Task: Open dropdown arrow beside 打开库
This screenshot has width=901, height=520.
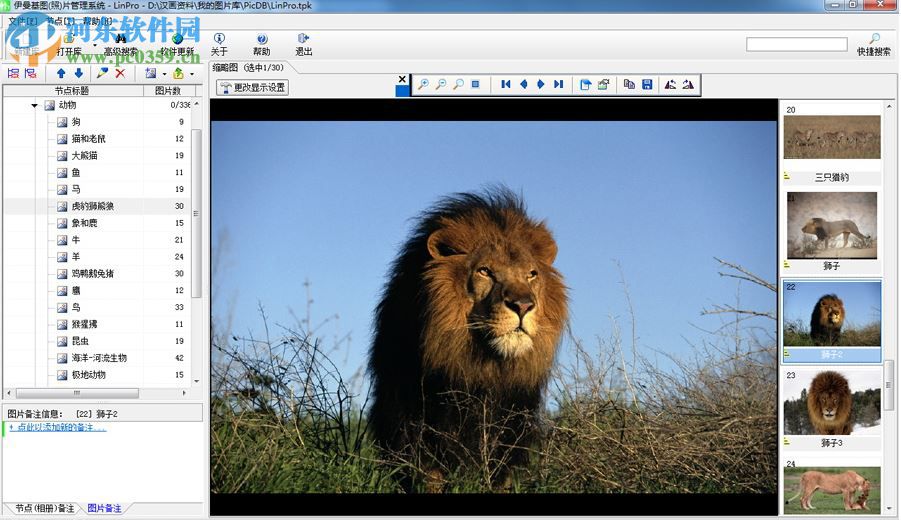Action: point(95,45)
